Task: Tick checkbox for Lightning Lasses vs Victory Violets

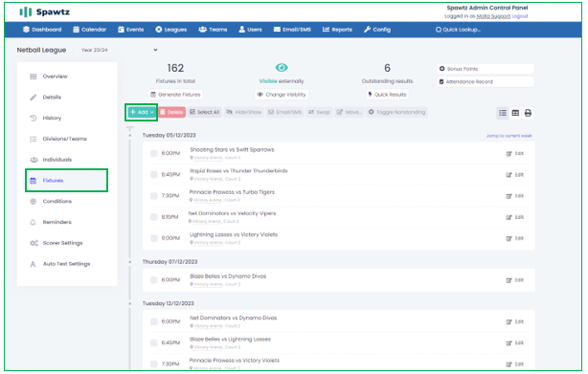Action: [x=154, y=238]
